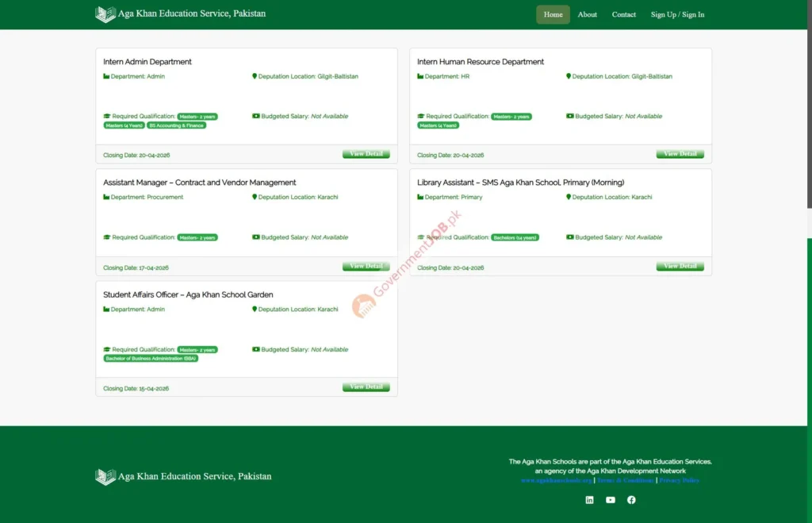Click the BS Accounting & Finance qualification tag

pos(177,125)
